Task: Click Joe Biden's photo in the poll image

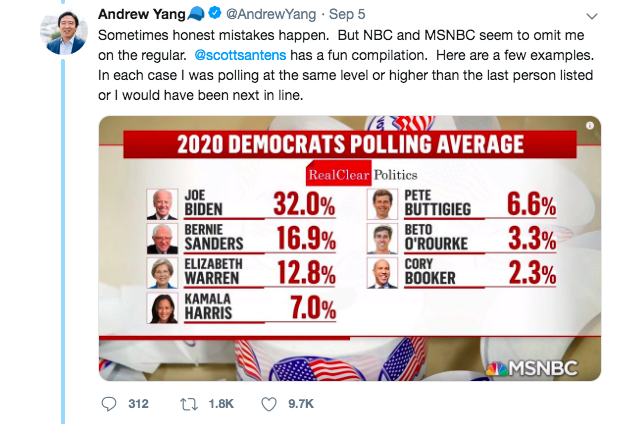Action: [161, 204]
